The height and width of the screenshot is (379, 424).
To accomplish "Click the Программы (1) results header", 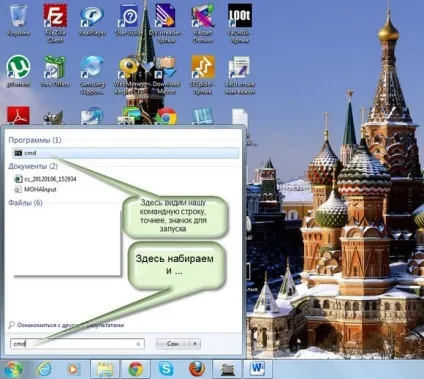I will 35,140.
